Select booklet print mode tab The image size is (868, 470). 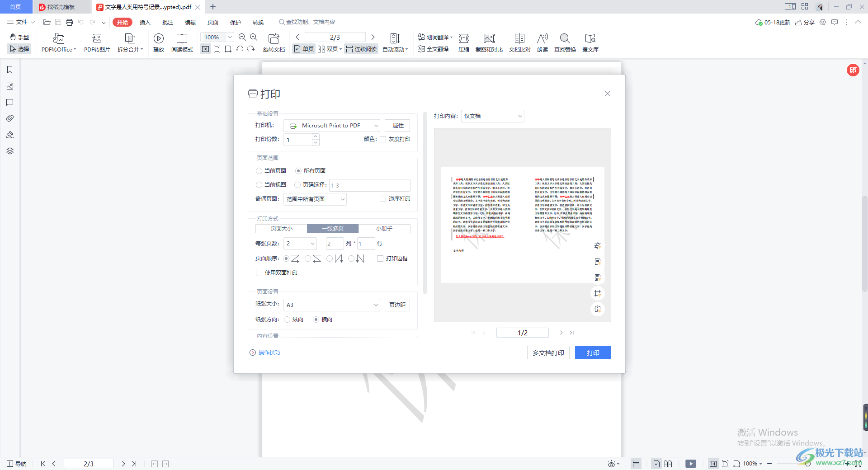384,229
